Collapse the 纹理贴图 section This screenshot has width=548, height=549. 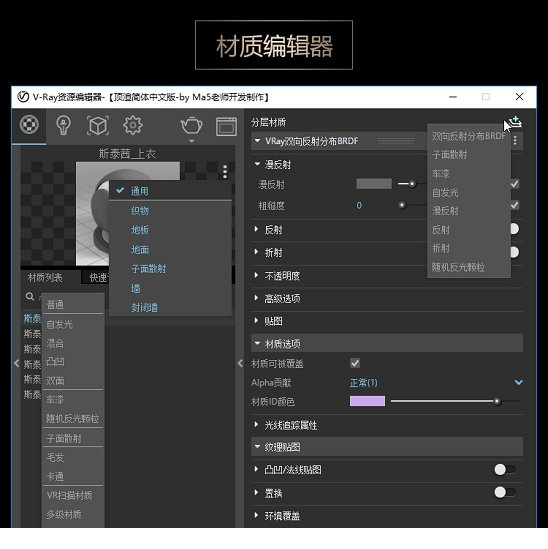(257, 447)
